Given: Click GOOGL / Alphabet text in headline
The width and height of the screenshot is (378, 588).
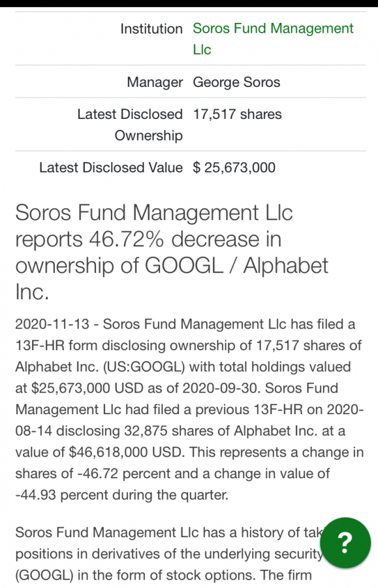Looking at the screenshot, I should tap(236, 265).
